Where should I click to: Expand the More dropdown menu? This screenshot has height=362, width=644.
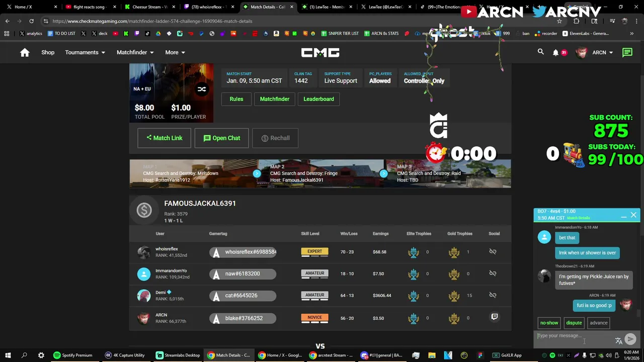(175, 52)
